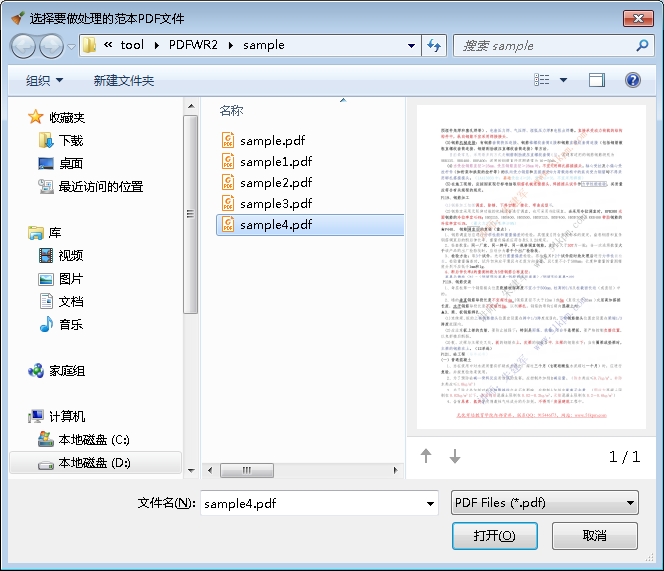Sort by the 名称 column header
The image size is (664, 571).
click(231, 111)
